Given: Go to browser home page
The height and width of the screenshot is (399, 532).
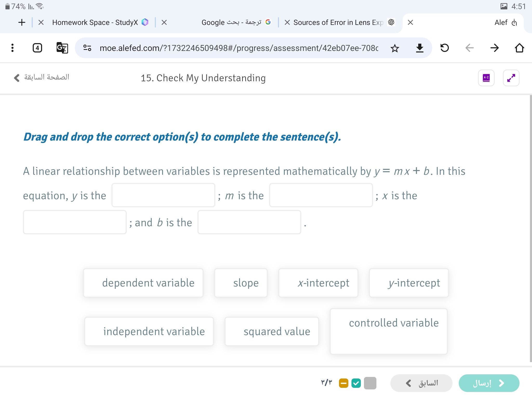Looking at the screenshot, I should pyautogui.click(x=519, y=48).
